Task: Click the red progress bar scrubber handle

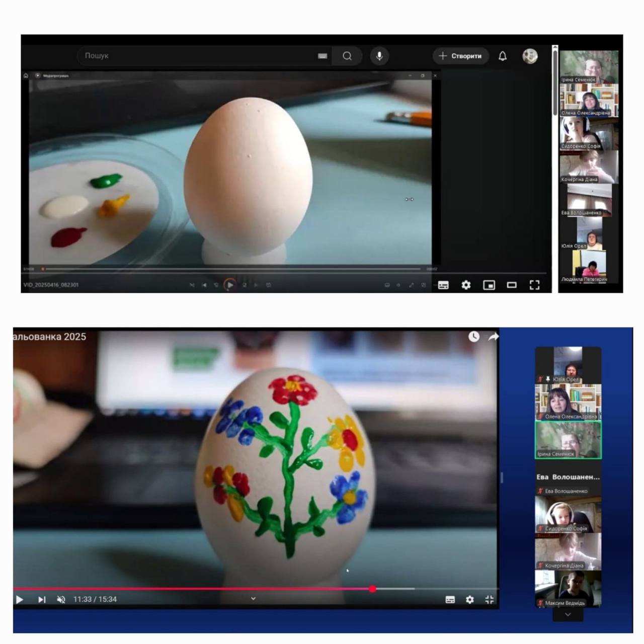Action: point(372,589)
